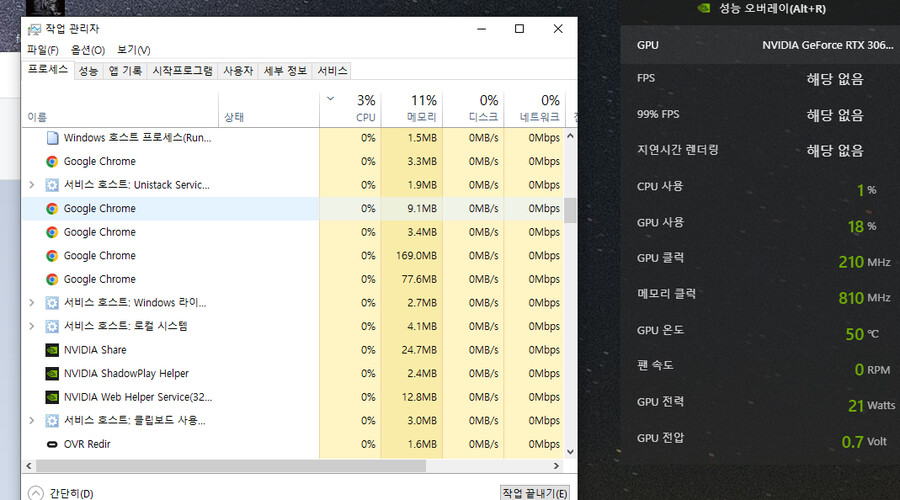900x500 pixels.
Task: Click the Chrome icon on the 169.0MB row
Action: point(52,255)
